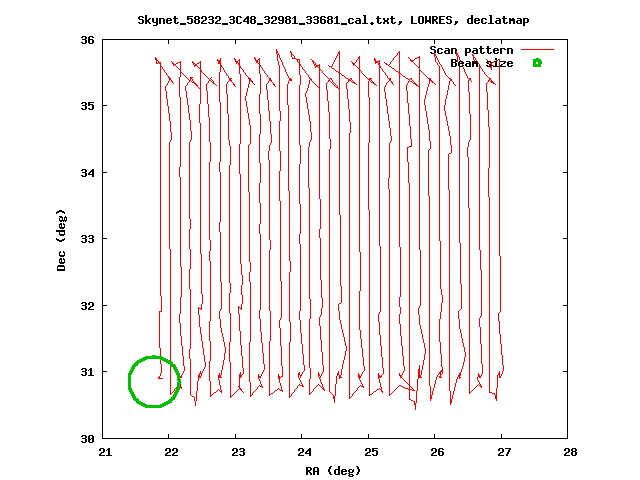Click the Dec axis tick label 32
Viewport: 640px width, 480px height.
(87, 306)
